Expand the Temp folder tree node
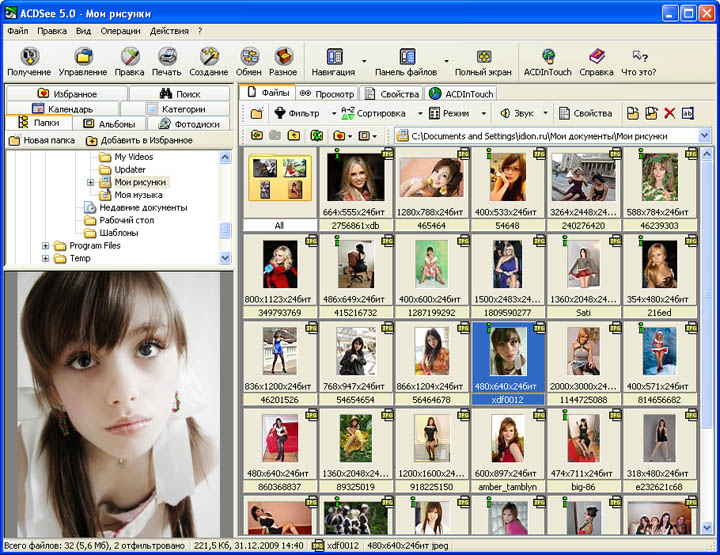 point(45,258)
